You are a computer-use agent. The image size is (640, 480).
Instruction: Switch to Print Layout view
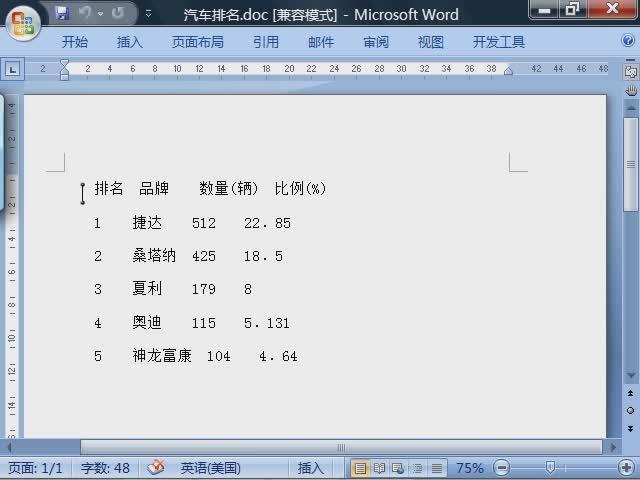point(360,468)
